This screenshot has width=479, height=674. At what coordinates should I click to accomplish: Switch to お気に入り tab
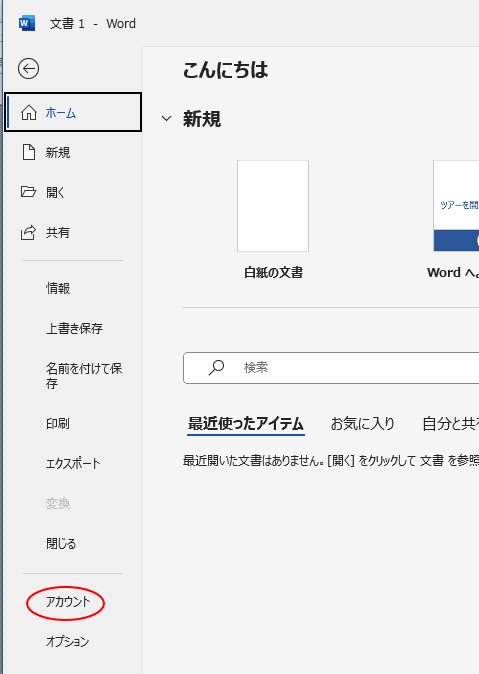tap(362, 424)
